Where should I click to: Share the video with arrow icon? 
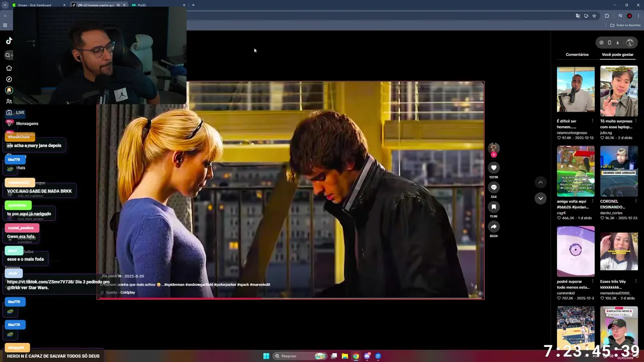click(494, 226)
